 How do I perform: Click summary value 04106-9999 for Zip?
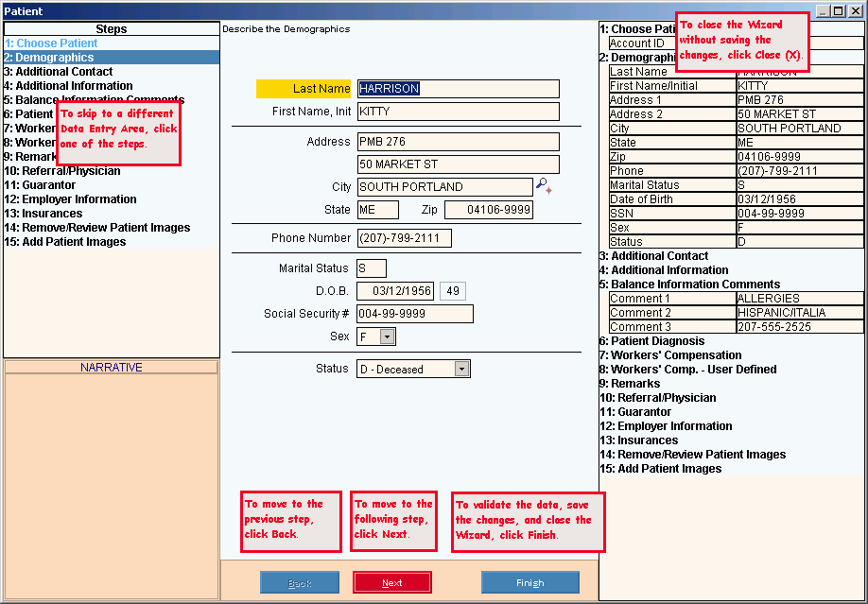(799, 157)
